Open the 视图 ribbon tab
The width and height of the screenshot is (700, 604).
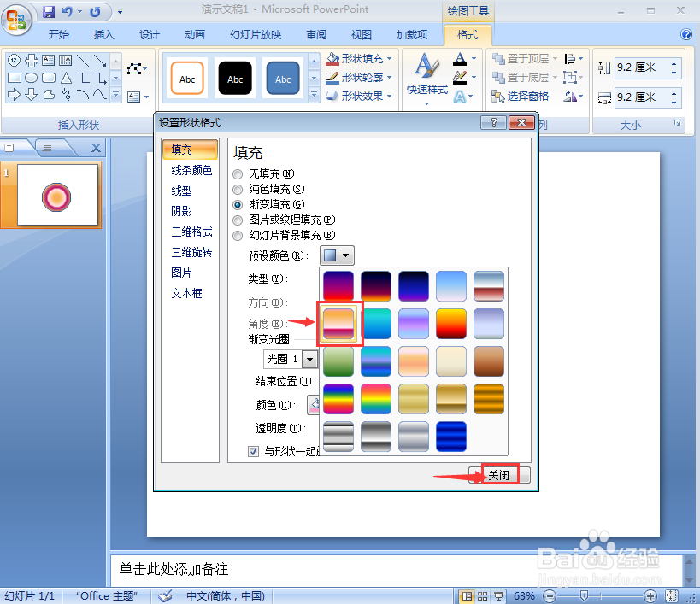pos(362,34)
